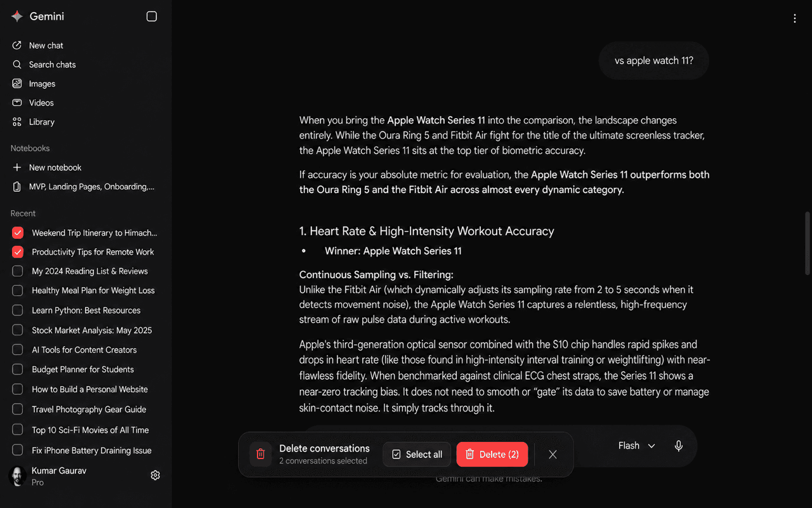This screenshot has width=812, height=508.
Task: Click Kumar Gaurav profile avatar
Action: (18, 476)
